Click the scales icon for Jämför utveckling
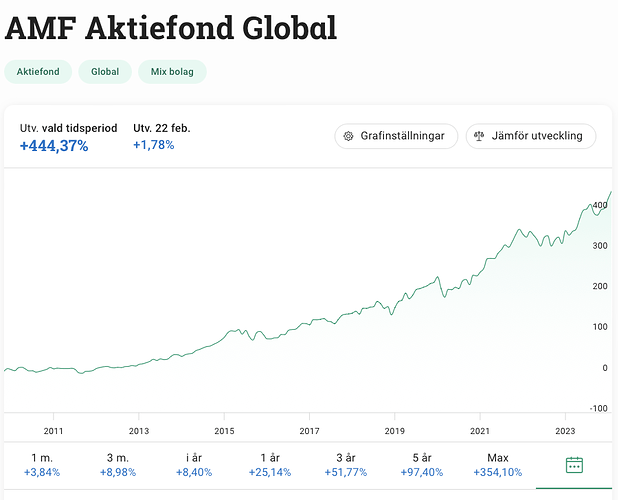 (479, 136)
